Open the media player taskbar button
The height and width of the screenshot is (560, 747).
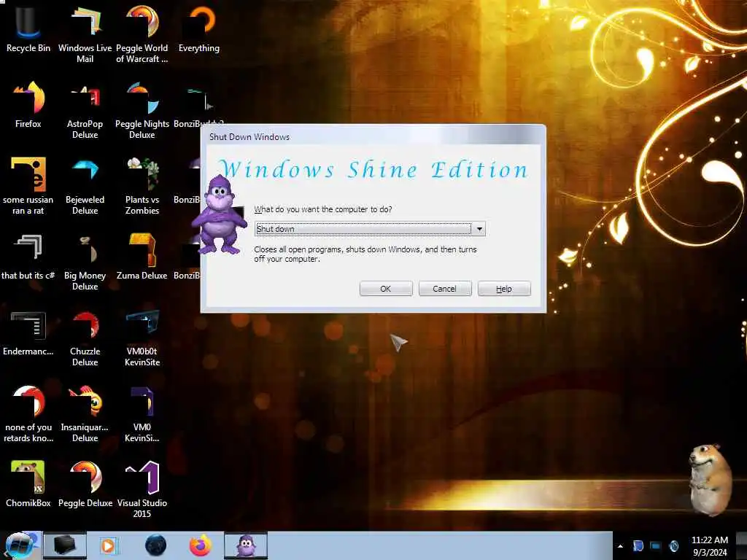tap(108, 545)
